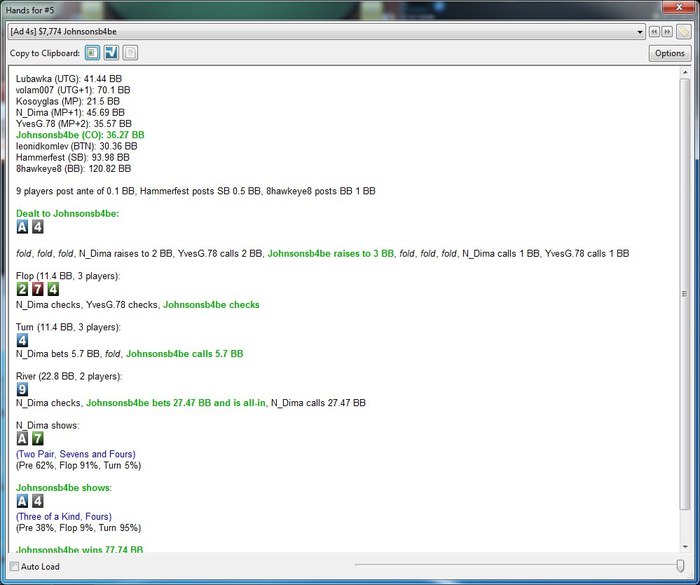Click '(Pre 62%, Flop 91%, Turn 5%)' text
The width and height of the screenshot is (700, 585).
78,465
